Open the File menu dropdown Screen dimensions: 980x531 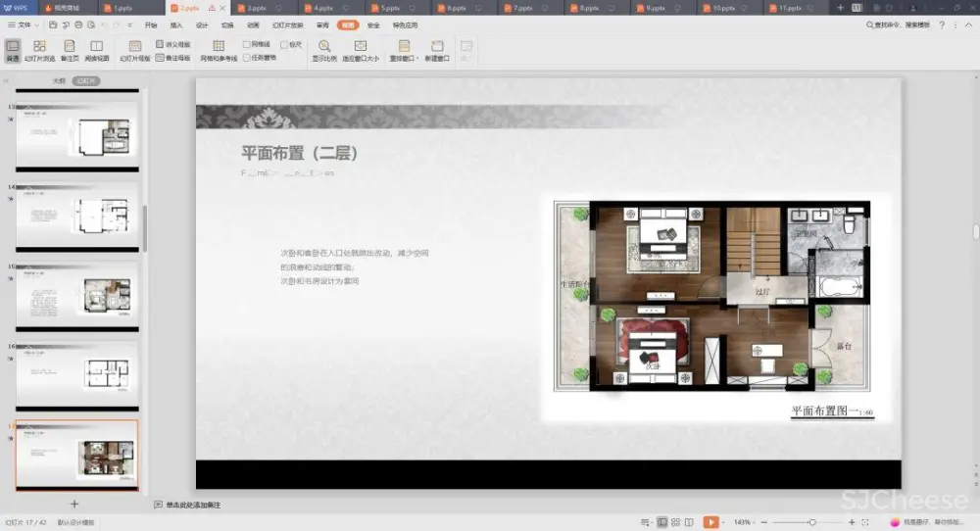24,25
